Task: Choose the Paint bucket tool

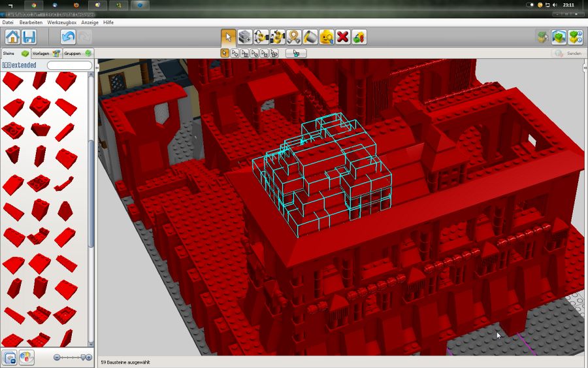Action: [310, 37]
